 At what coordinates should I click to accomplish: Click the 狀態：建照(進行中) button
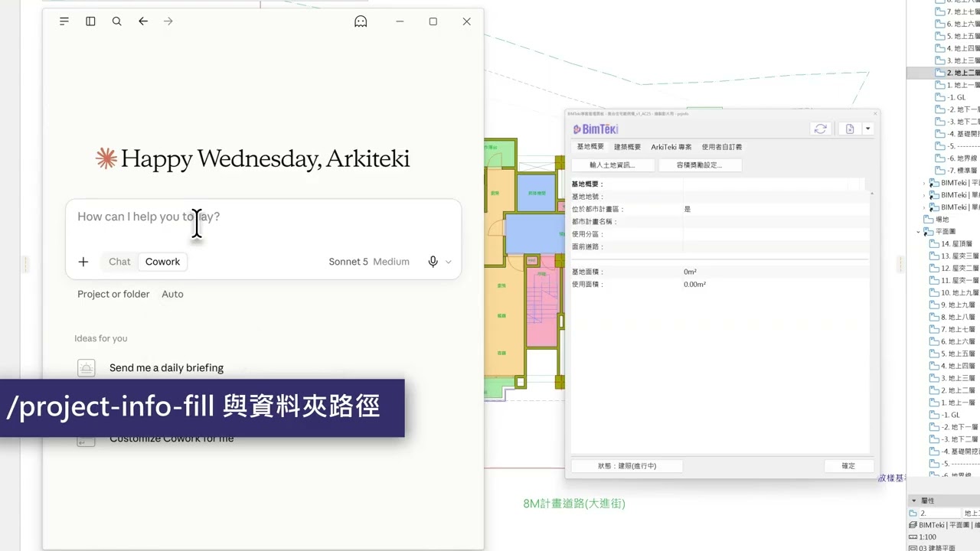point(626,465)
